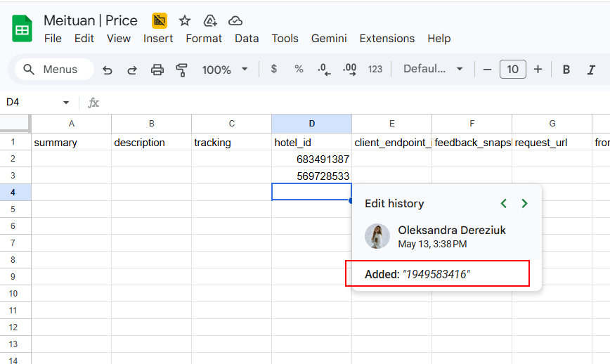Select column G header
Image resolution: width=610 pixels, height=364 pixels.
coord(552,124)
